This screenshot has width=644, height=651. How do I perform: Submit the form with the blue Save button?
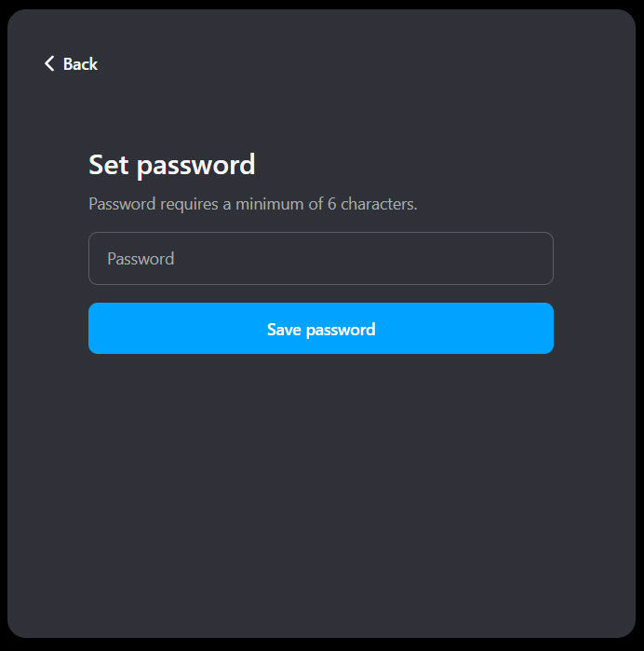[320, 328]
